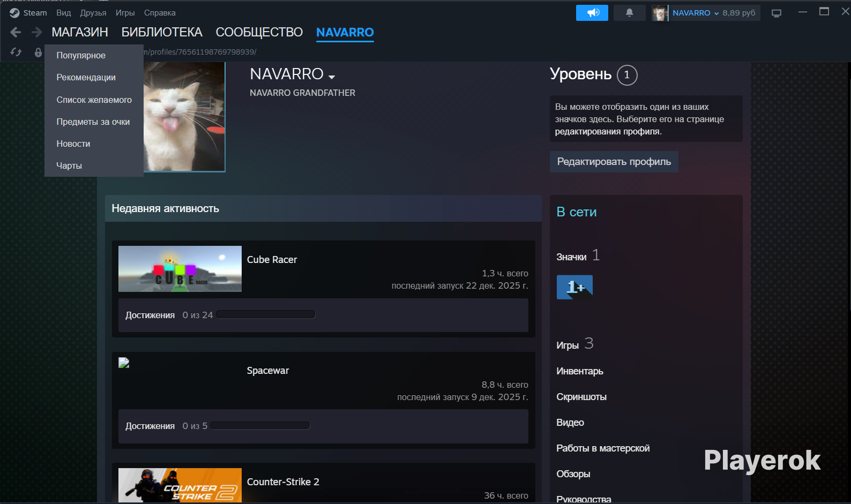The width and height of the screenshot is (851, 504).
Task: Switch to the СООБЩЕСТВО tab
Action: 259,32
